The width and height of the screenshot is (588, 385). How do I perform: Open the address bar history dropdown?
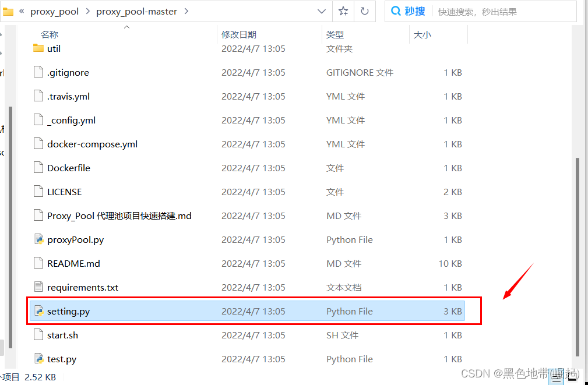point(322,11)
